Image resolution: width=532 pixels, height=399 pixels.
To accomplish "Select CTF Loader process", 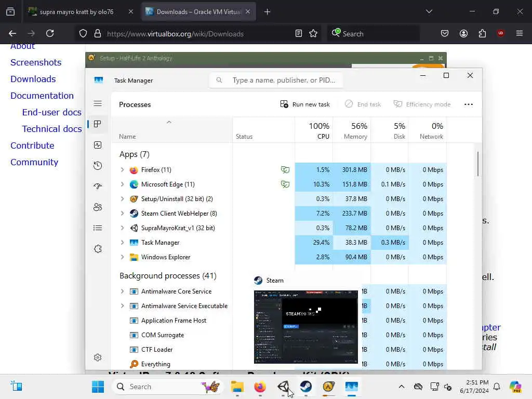I will 157,350.
